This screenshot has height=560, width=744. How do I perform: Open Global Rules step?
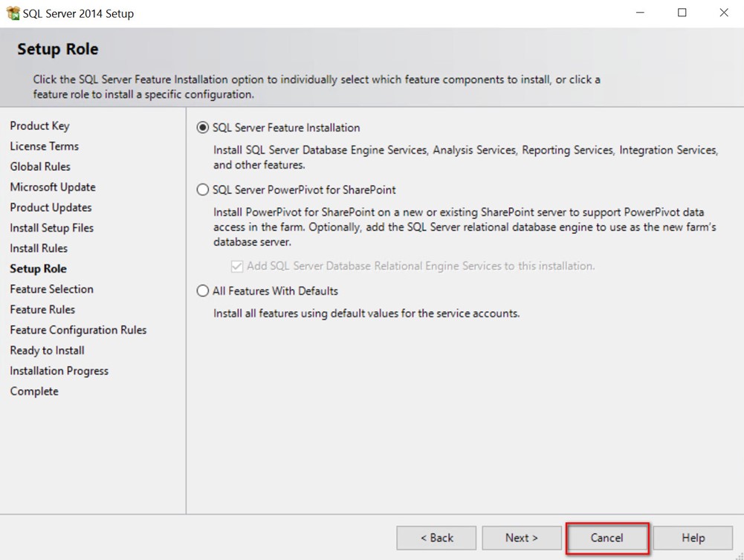(40, 167)
